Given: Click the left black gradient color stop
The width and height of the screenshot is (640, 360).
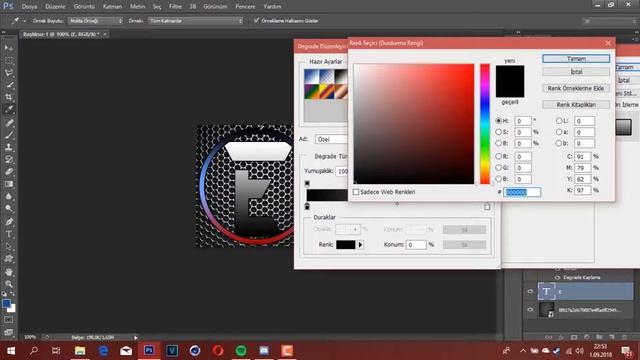Looking at the screenshot, I should [307, 207].
